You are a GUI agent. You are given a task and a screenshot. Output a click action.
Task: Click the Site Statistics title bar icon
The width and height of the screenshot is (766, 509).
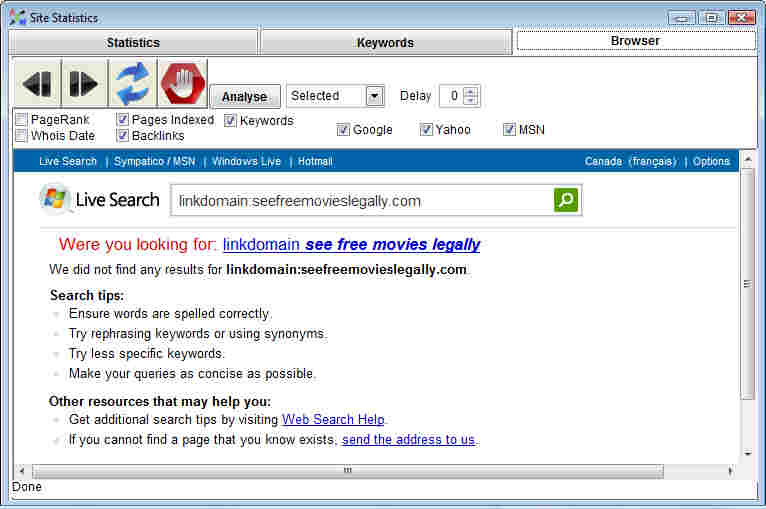(18, 18)
